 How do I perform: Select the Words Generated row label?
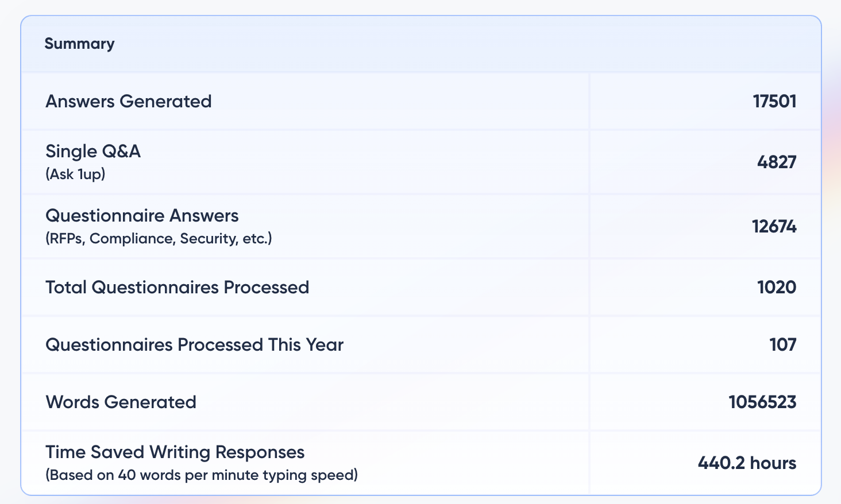click(x=121, y=402)
